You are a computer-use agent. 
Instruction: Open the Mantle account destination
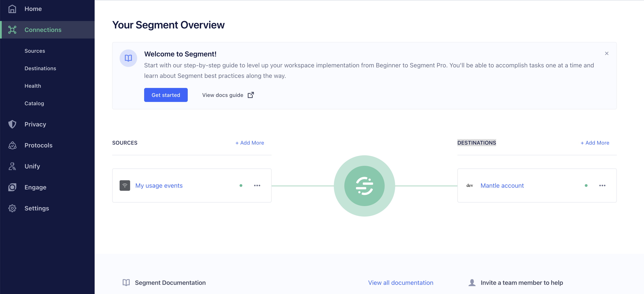point(502,185)
